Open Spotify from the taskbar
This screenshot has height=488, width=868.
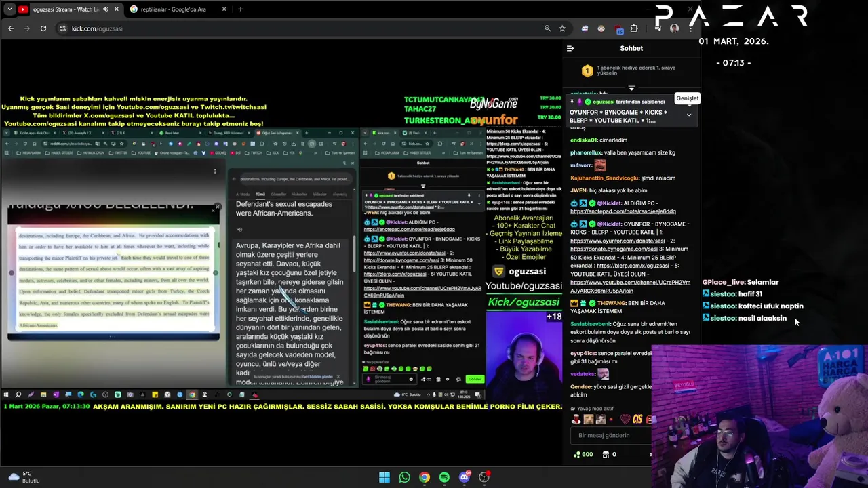click(444, 477)
